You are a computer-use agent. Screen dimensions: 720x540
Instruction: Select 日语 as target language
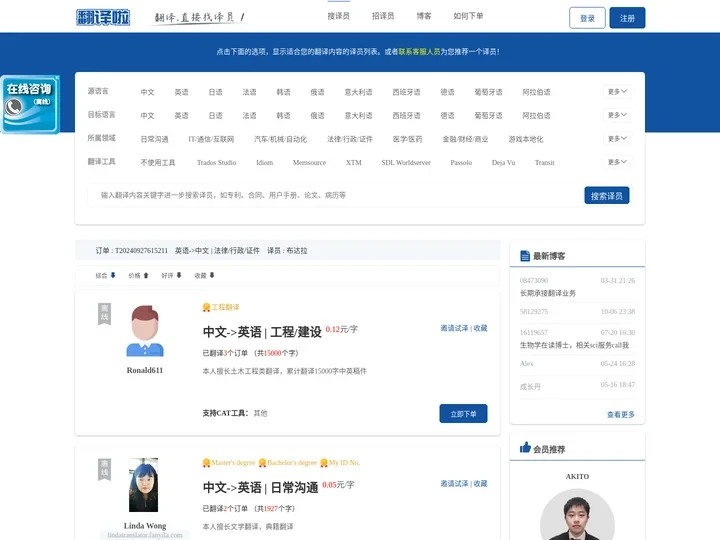click(215, 116)
